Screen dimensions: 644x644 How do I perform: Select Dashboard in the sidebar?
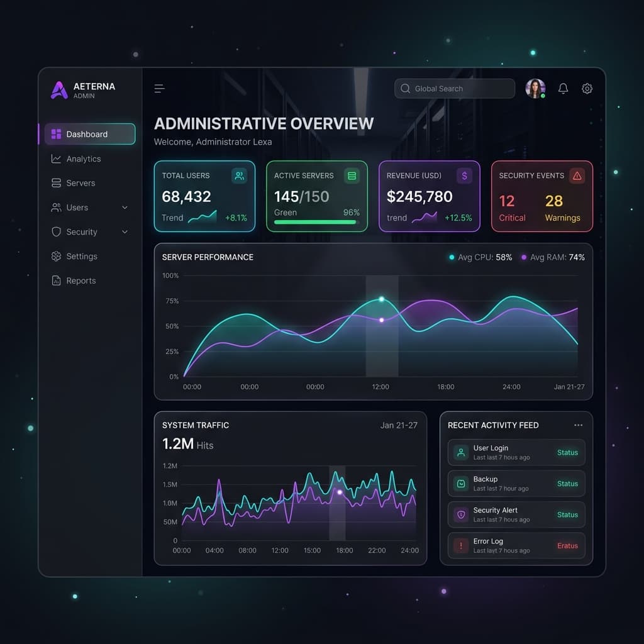(x=90, y=134)
